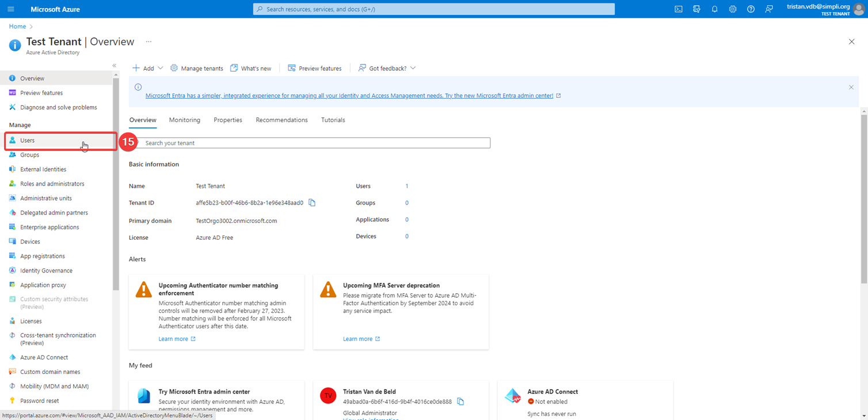The image size is (868, 420).
Task: Open the portal hamburger menu
Action: pos(11,9)
